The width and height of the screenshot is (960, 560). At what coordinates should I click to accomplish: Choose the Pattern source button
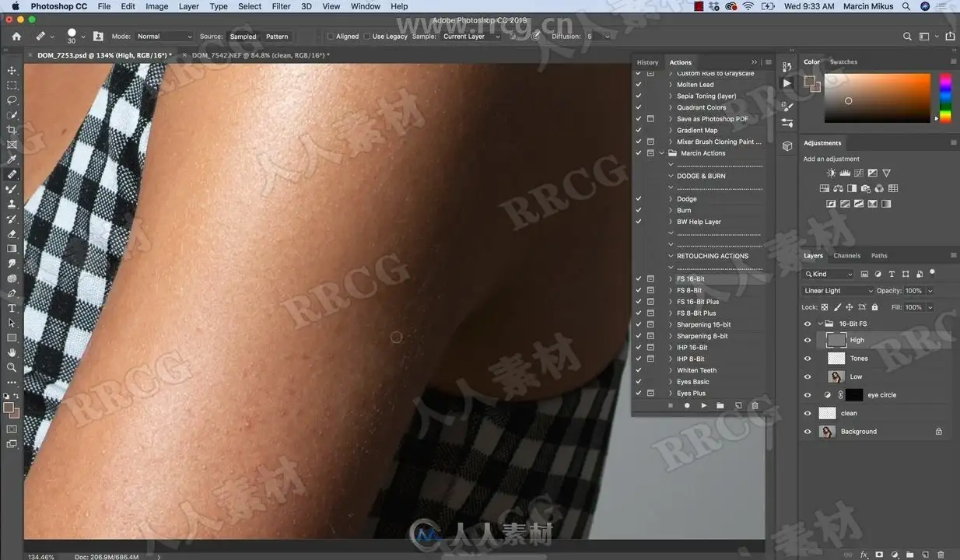[277, 37]
